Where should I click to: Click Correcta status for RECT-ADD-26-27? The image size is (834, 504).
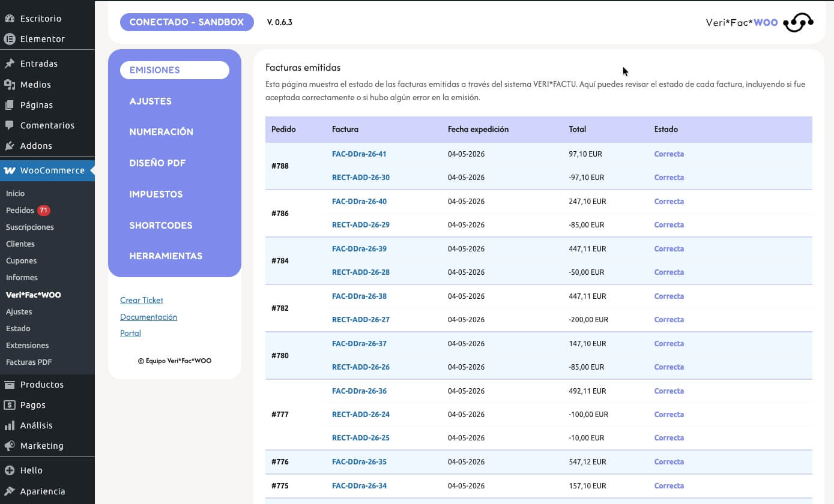pyautogui.click(x=669, y=320)
